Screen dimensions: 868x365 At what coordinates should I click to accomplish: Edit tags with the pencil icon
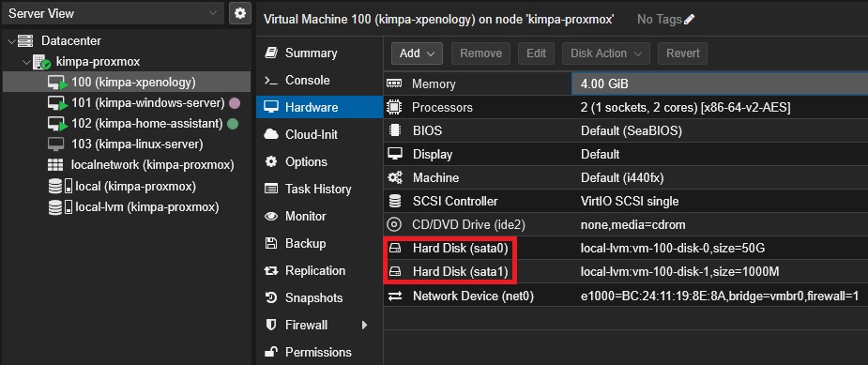689,20
